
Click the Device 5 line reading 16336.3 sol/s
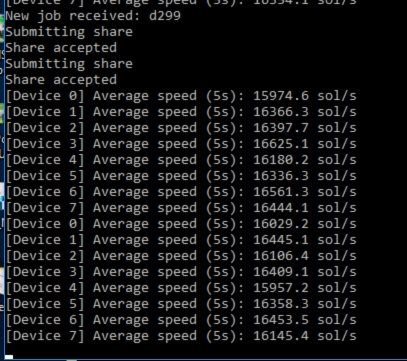pyautogui.click(x=181, y=176)
